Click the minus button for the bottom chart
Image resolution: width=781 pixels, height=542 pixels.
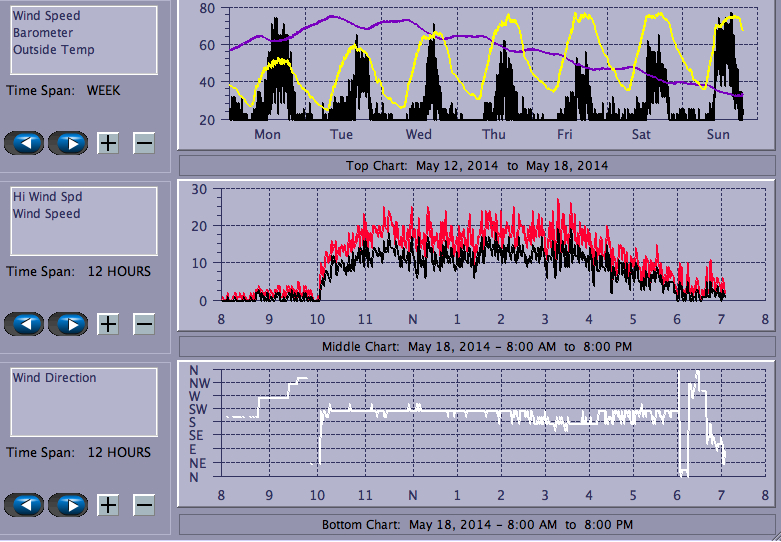pos(144,505)
